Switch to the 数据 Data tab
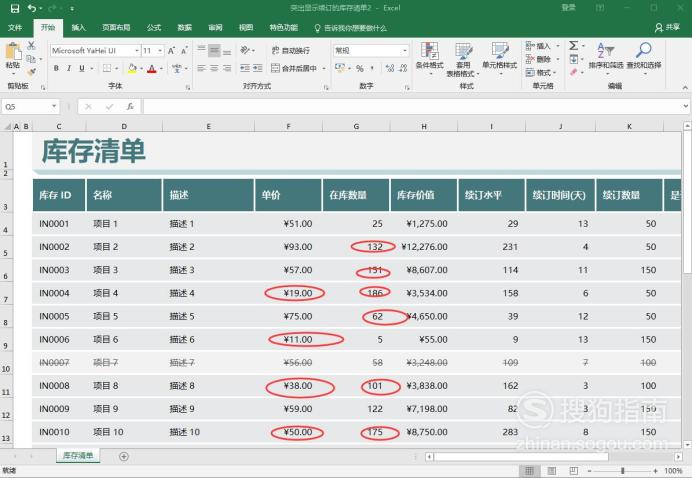The image size is (692, 478). click(184, 27)
